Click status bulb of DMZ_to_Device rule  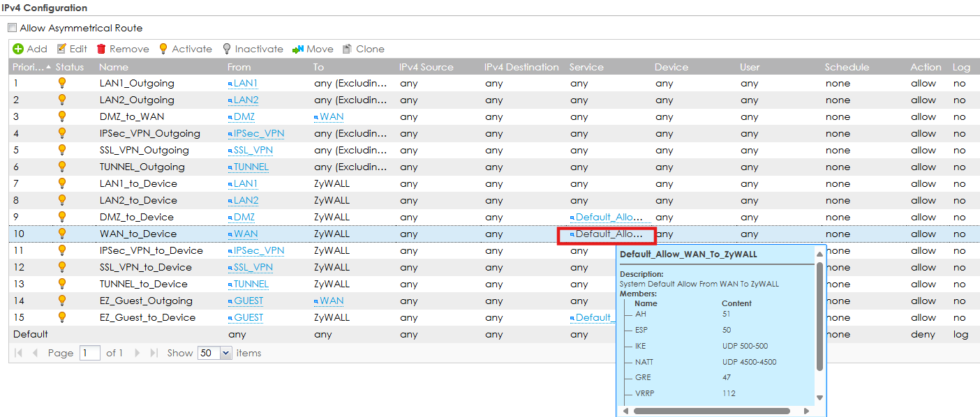tap(62, 217)
